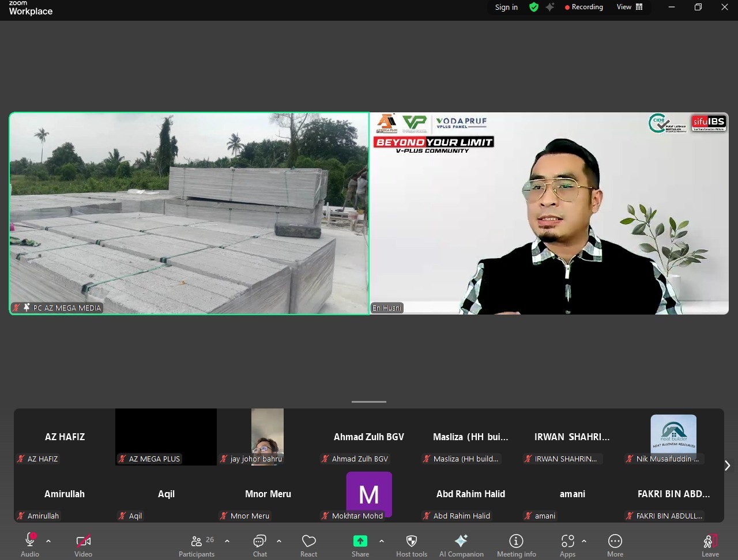This screenshot has width=738, height=560.
Task: Open the React emoji menu
Action: pyautogui.click(x=309, y=545)
